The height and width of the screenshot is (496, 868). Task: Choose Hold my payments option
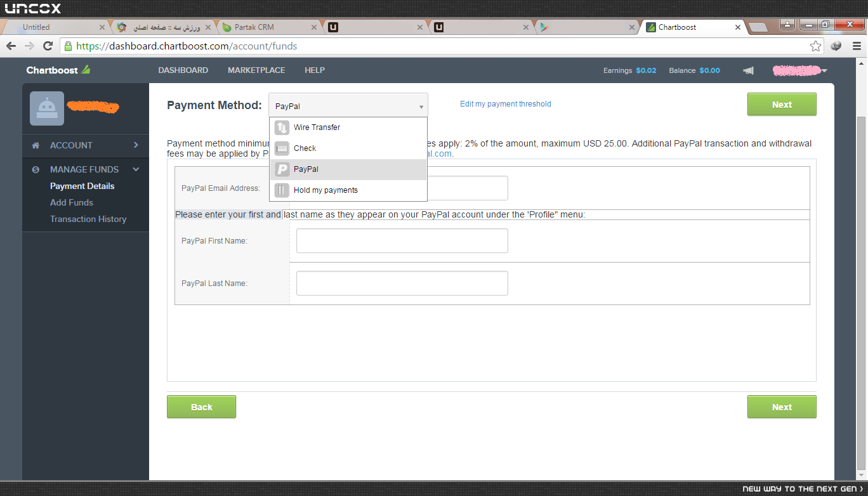(348, 190)
